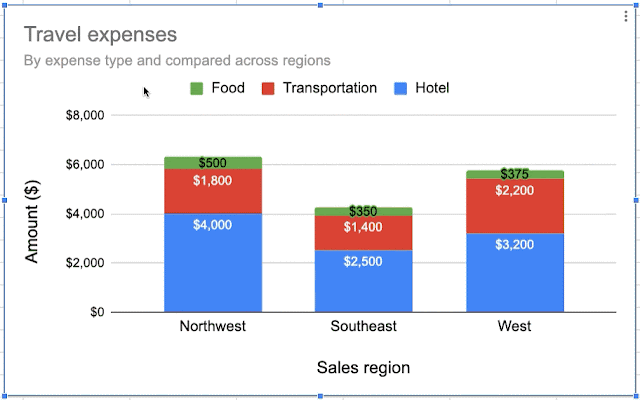Click the Hotel legend label

tap(432, 88)
